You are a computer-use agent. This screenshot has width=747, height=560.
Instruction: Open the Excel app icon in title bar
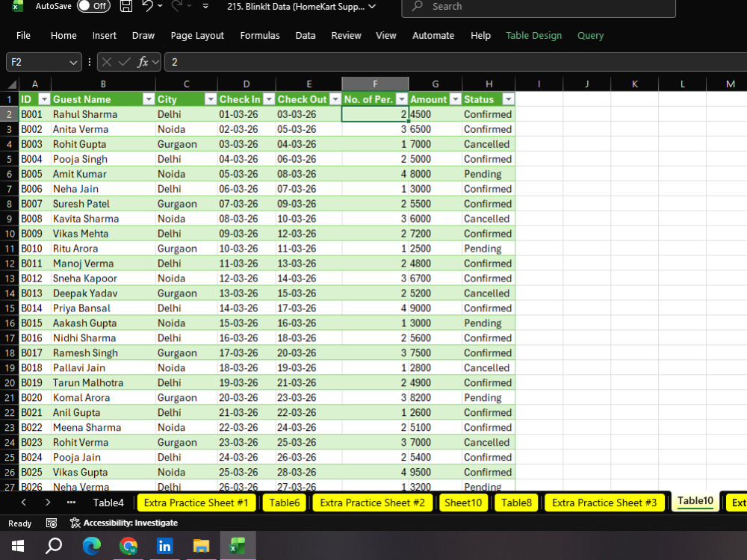(x=18, y=6)
